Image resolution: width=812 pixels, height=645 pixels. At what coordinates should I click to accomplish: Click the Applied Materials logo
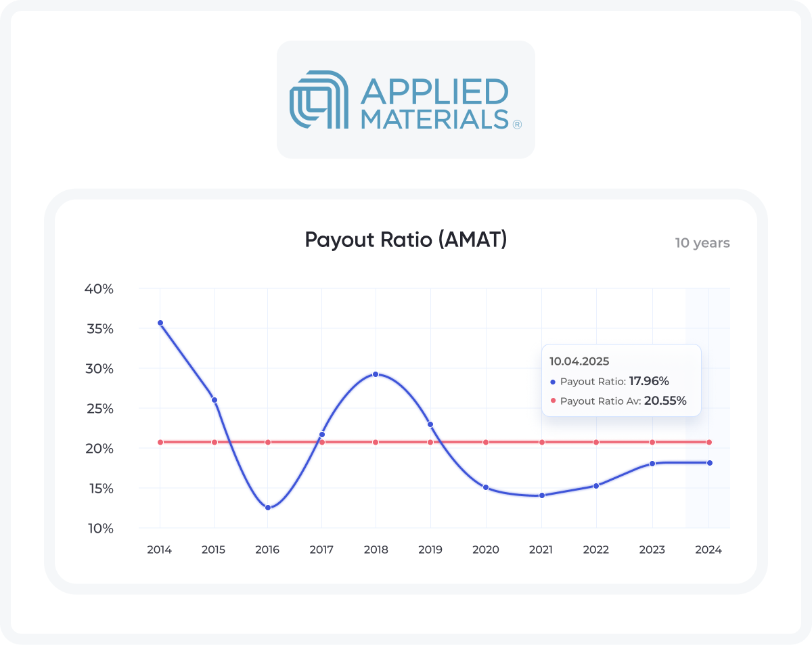click(405, 99)
